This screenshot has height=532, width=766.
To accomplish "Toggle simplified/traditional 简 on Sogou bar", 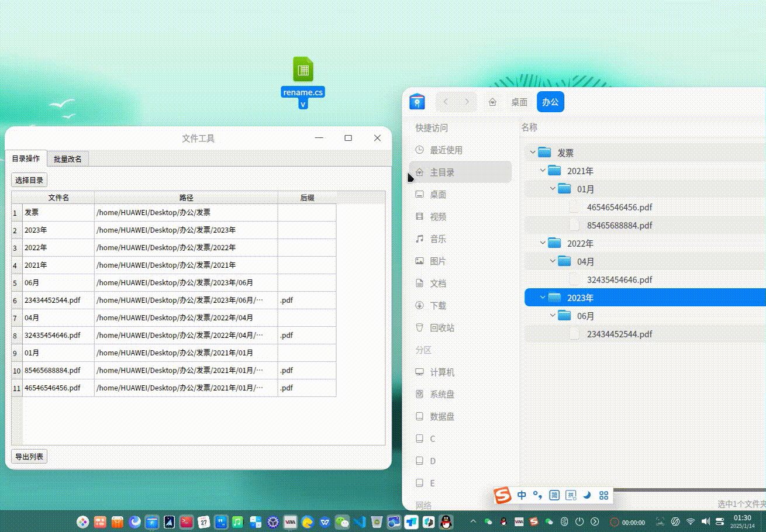I will [x=554, y=495].
